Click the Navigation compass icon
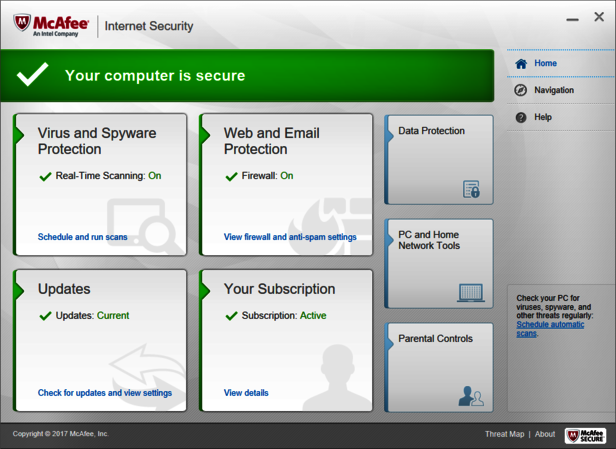This screenshot has width=616, height=449. pyautogui.click(x=521, y=91)
